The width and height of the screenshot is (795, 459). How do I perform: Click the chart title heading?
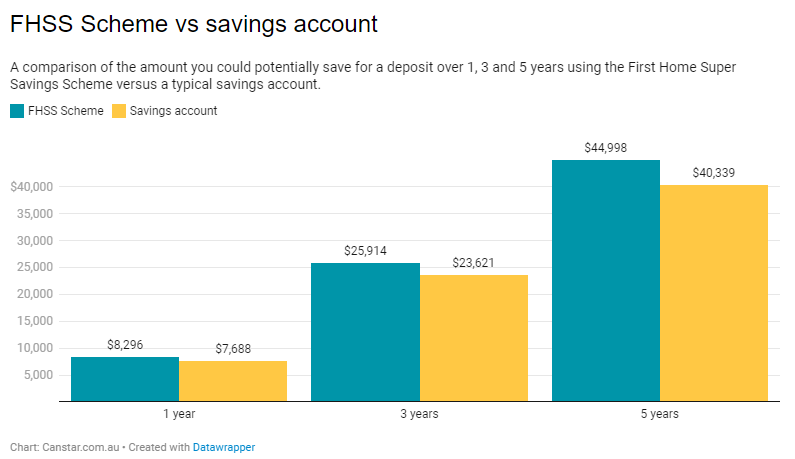tap(194, 22)
